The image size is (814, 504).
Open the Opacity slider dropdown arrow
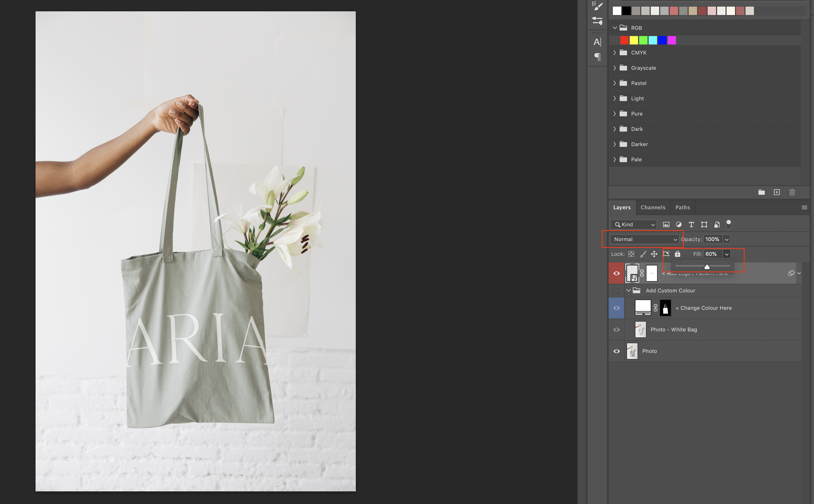click(727, 239)
